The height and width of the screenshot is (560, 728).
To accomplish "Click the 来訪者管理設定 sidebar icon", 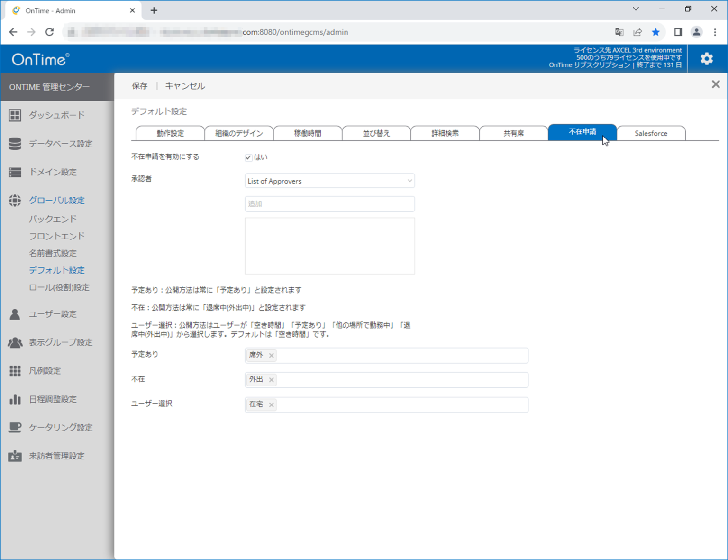I will pyautogui.click(x=15, y=456).
